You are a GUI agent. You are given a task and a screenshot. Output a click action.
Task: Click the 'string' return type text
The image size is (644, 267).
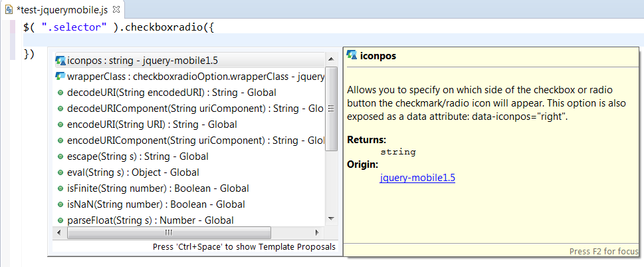pyautogui.click(x=398, y=152)
